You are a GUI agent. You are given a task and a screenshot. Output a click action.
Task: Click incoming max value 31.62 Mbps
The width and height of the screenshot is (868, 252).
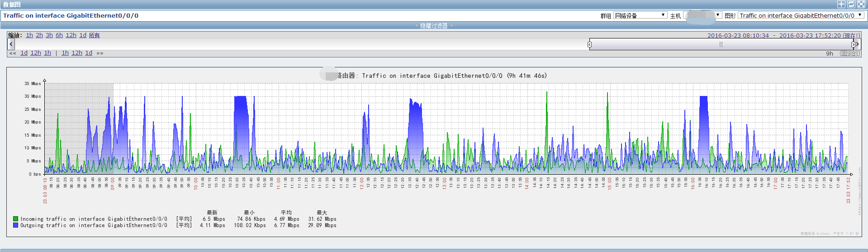(x=322, y=219)
